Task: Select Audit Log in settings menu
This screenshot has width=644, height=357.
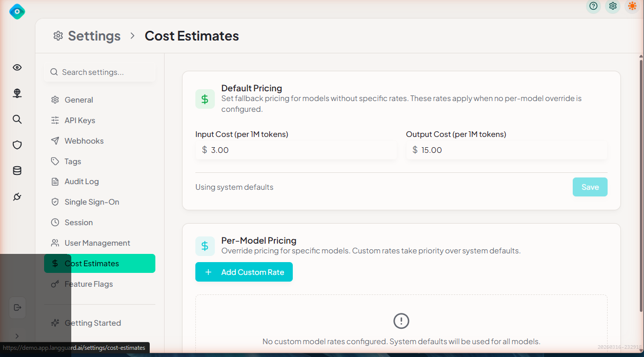Action: [x=82, y=182]
